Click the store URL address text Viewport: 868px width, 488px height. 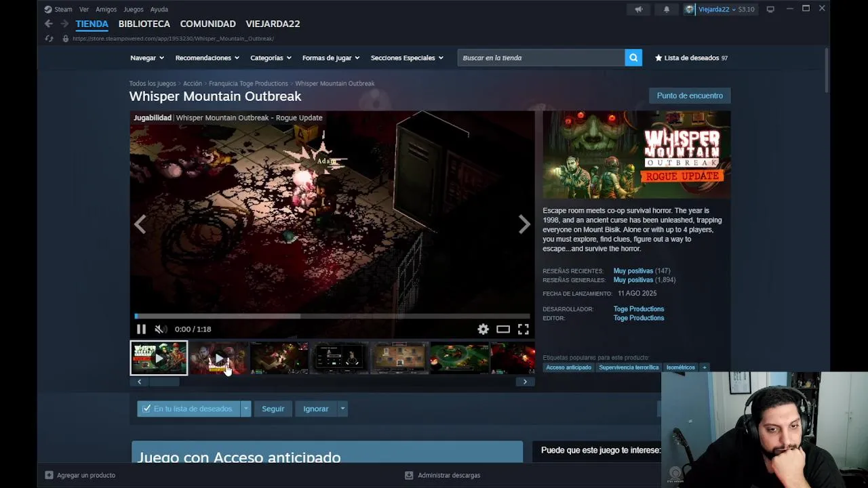(173, 39)
